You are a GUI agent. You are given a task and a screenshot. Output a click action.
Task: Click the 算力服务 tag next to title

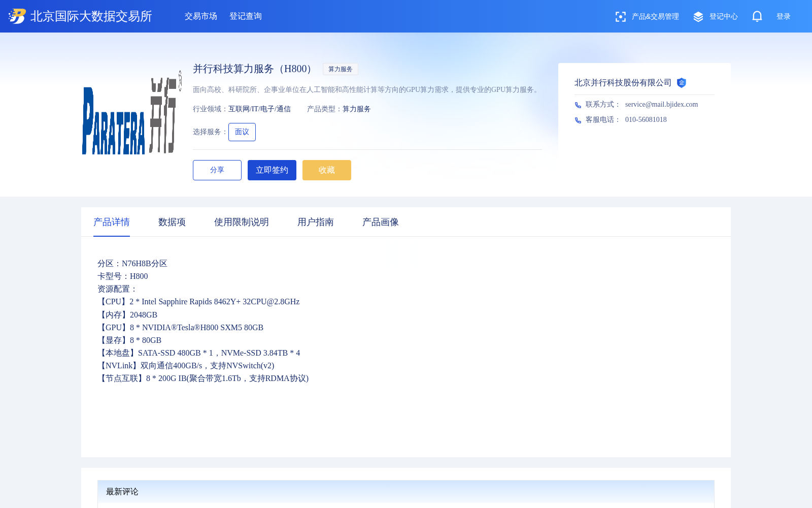341,69
